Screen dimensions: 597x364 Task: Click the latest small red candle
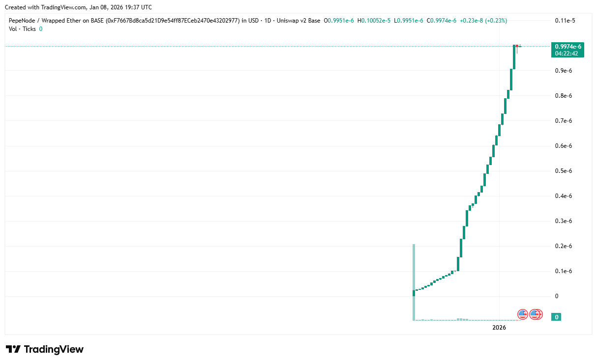[517, 46]
